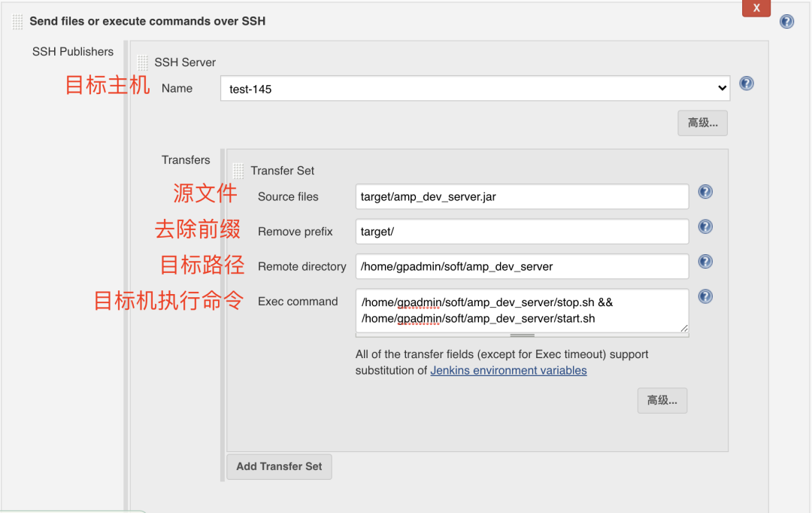This screenshot has height=513, width=812.
Task: Open the Jenkins environment variables link
Action: point(508,371)
